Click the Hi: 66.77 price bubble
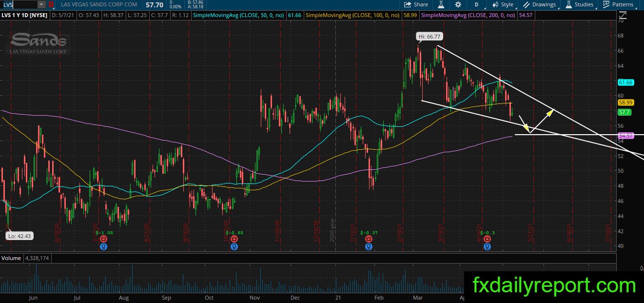This screenshot has width=644, height=303. (429, 37)
